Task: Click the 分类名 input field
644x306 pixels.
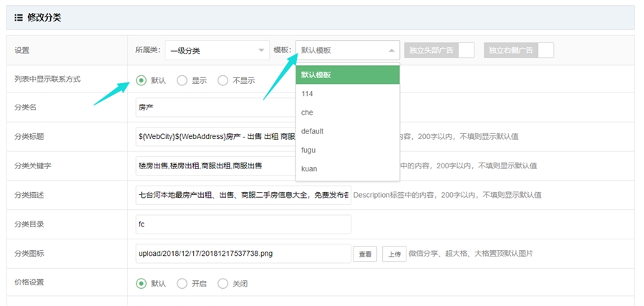Action: [x=215, y=108]
